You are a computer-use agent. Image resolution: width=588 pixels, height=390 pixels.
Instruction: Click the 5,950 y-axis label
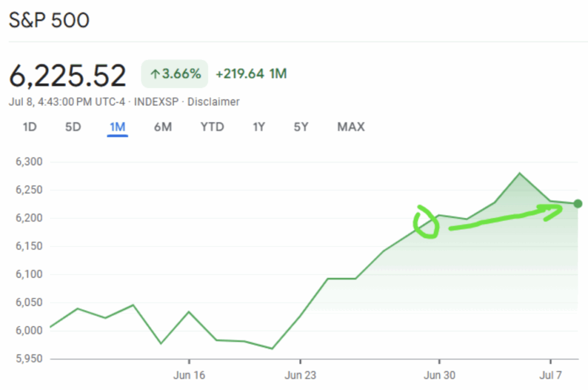click(29, 359)
